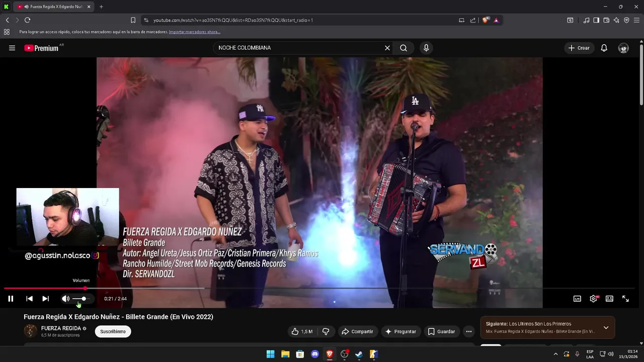Open the video player settings gear
Image resolution: width=644 pixels, height=362 pixels.
[593, 299]
